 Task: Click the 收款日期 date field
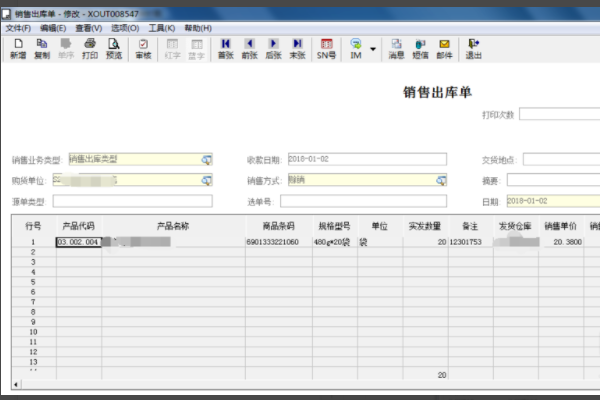point(367,159)
